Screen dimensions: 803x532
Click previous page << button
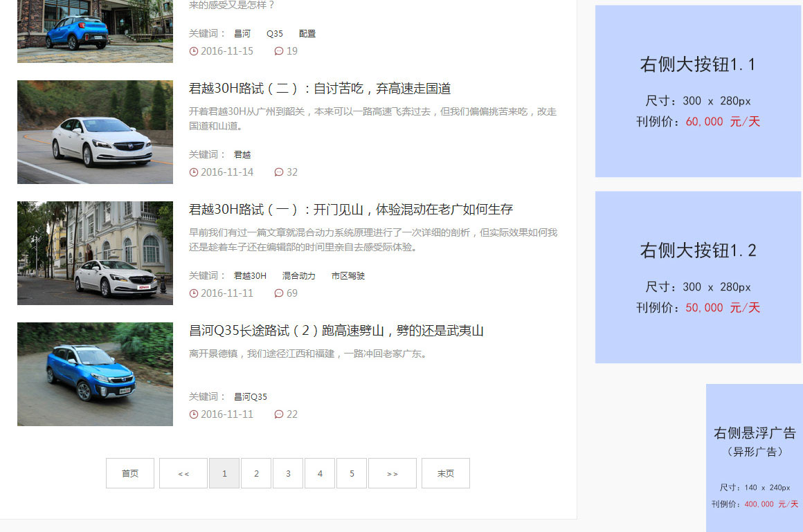(183, 474)
